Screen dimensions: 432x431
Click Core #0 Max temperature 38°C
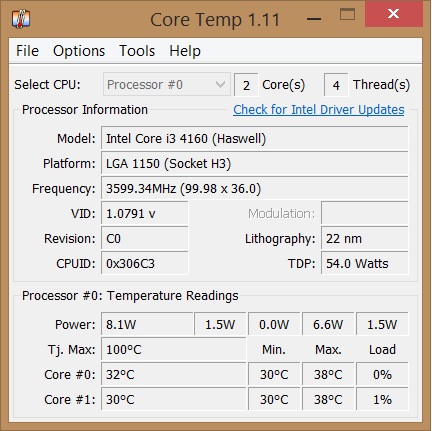328,374
